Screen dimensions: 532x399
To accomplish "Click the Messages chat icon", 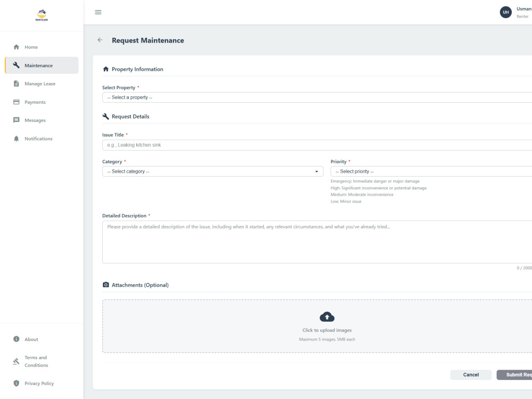I will click(16, 120).
